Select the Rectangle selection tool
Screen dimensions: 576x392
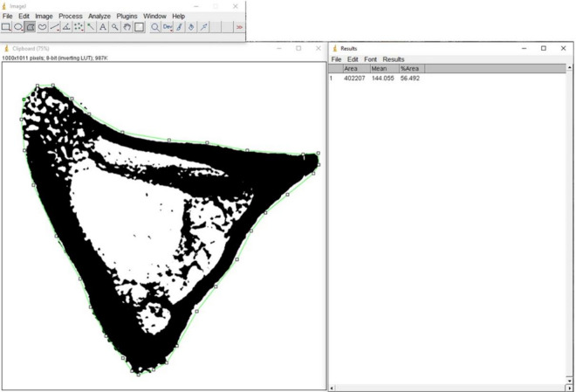[x=6, y=27]
